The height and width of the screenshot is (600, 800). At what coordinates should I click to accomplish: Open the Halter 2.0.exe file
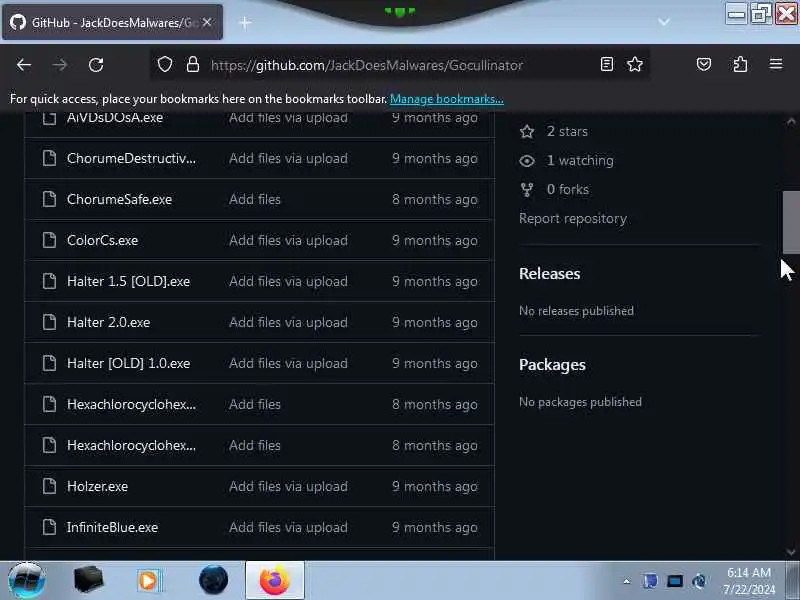tap(108, 322)
